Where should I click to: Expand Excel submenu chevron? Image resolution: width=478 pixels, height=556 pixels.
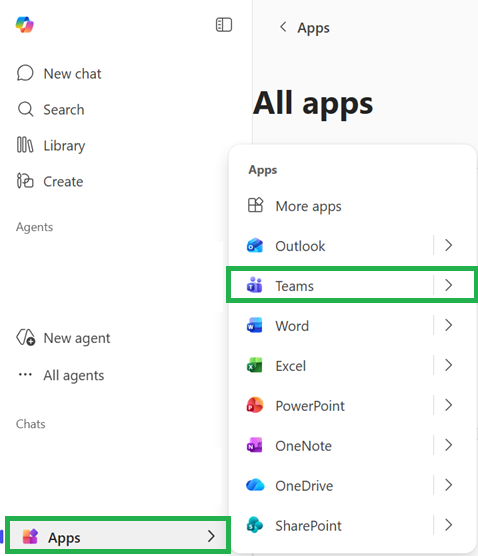tap(449, 365)
